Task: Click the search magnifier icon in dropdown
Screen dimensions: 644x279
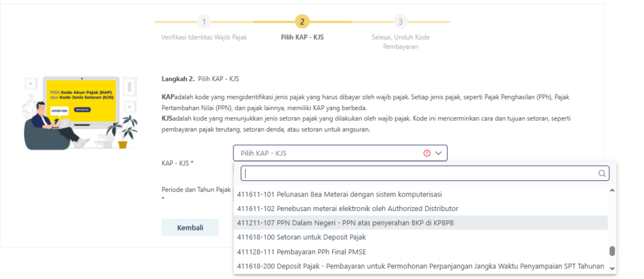Action: click(x=602, y=173)
